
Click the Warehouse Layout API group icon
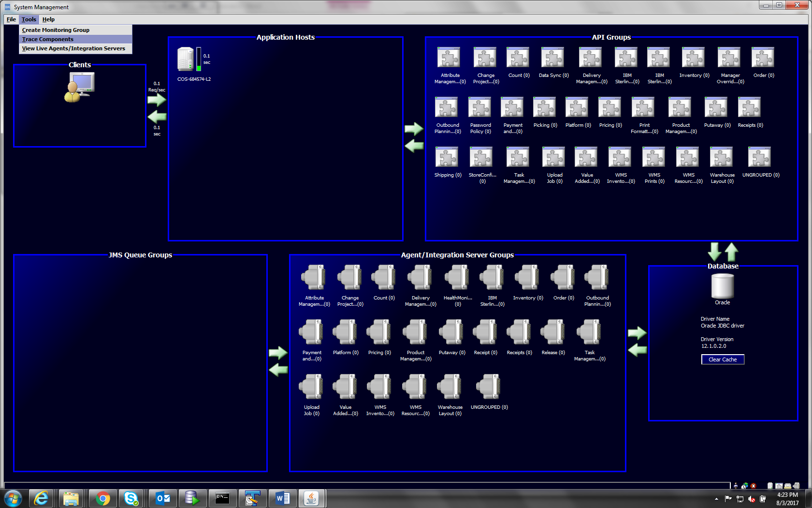coord(722,158)
